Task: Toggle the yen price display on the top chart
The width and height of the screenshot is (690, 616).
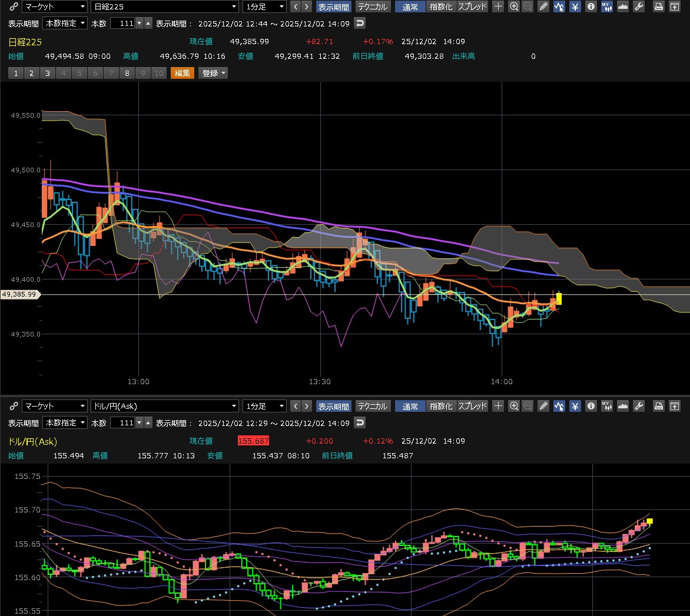Action: pos(575,7)
